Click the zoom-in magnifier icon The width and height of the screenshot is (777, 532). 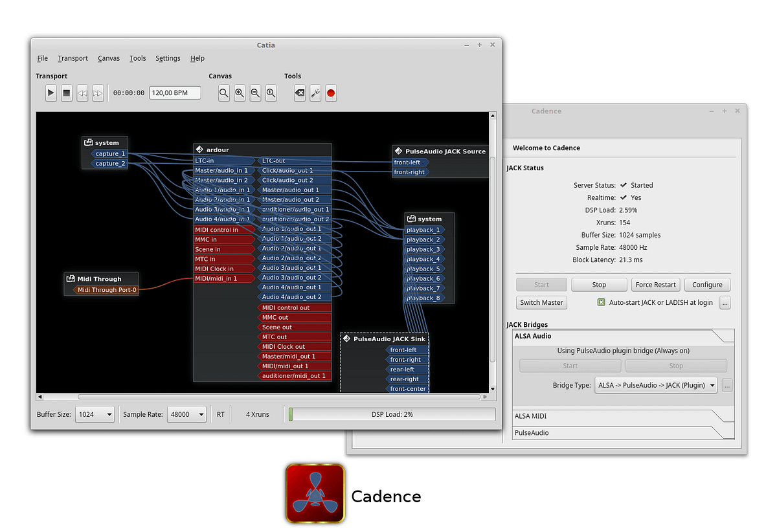[240, 93]
